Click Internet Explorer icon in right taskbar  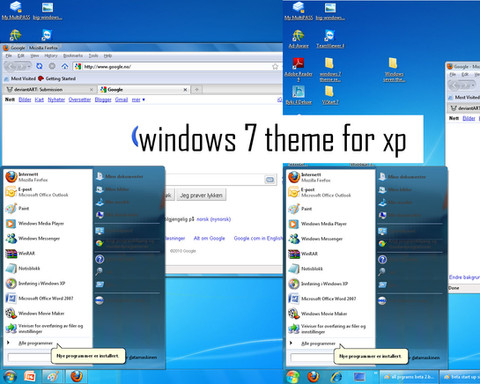click(x=336, y=377)
